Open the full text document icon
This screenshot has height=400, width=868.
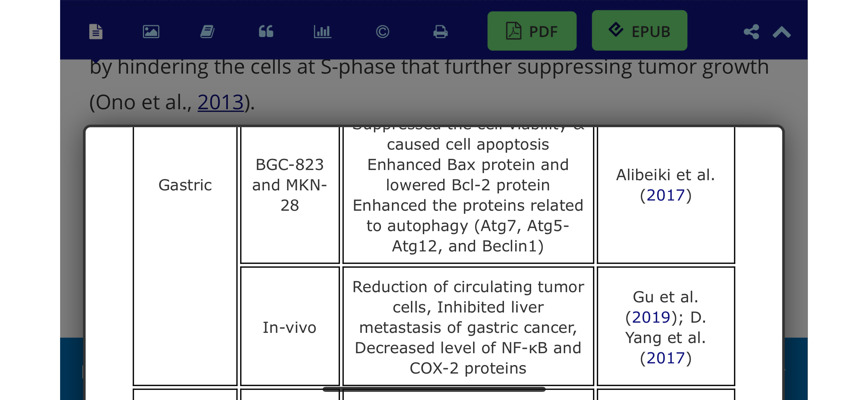(96, 32)
